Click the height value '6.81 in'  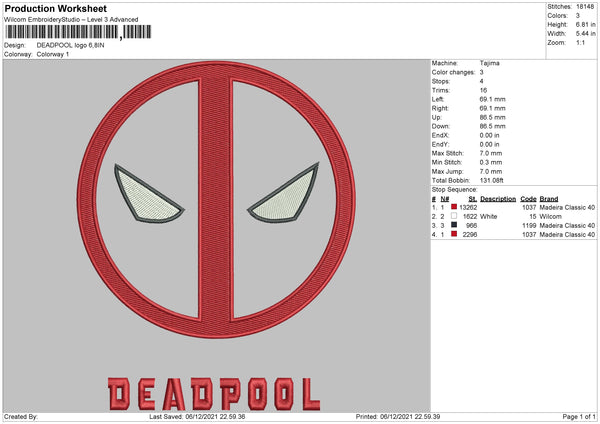click(x=585, y=24)
